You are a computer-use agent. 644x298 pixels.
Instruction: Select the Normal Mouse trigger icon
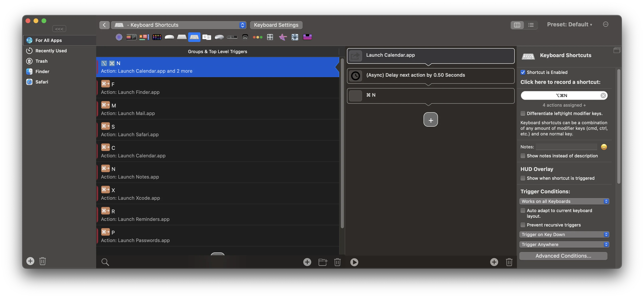pos(219,37)
